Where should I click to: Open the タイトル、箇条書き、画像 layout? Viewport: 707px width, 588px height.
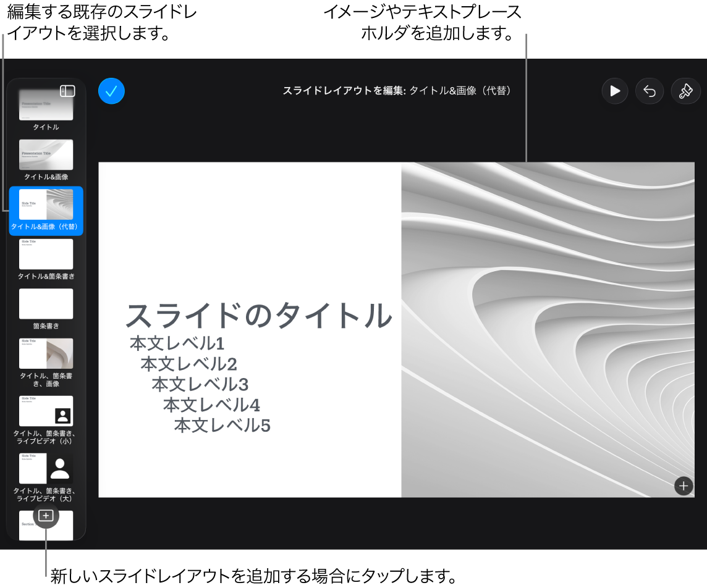46,354
